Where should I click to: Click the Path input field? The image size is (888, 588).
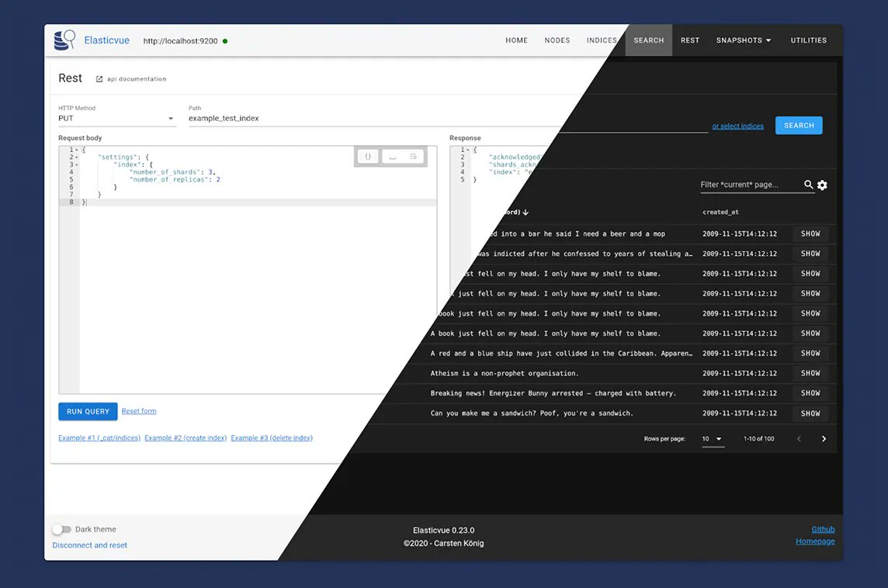(x=374, y=118)
